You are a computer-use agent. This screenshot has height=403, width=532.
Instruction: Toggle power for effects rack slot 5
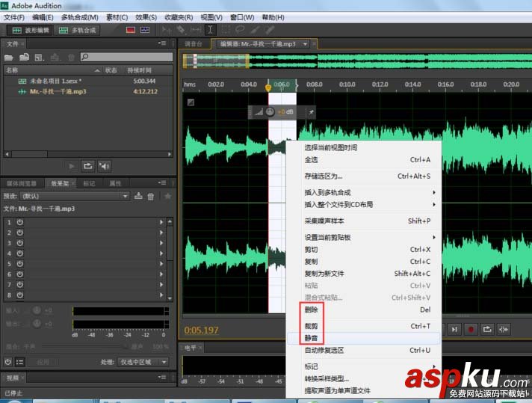[x=20, y=264]
